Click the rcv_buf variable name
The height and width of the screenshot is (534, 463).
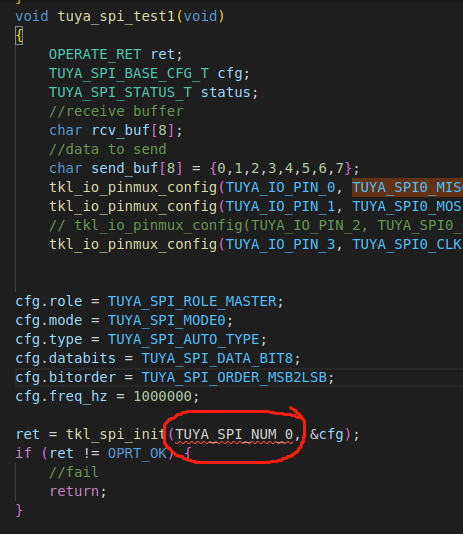tap(121, 130)
